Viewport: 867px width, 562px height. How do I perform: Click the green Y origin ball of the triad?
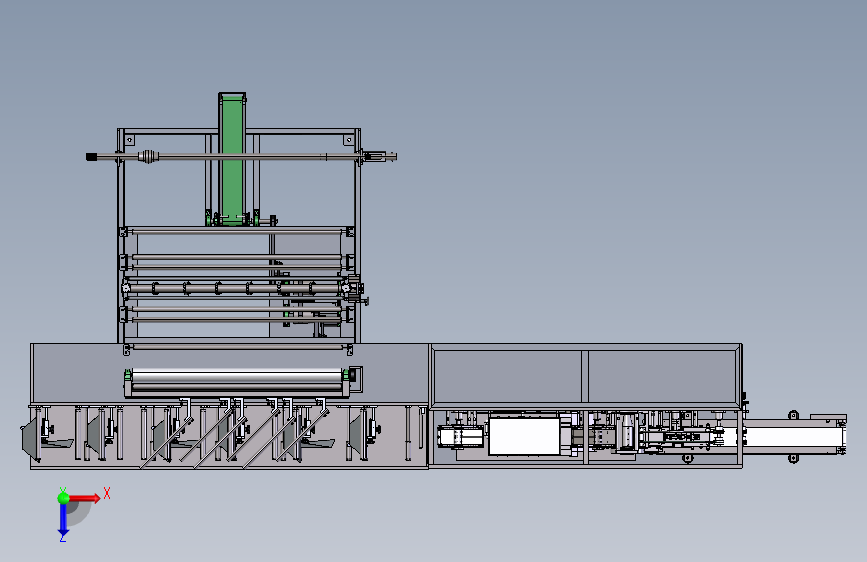click(x=64, y=498)
